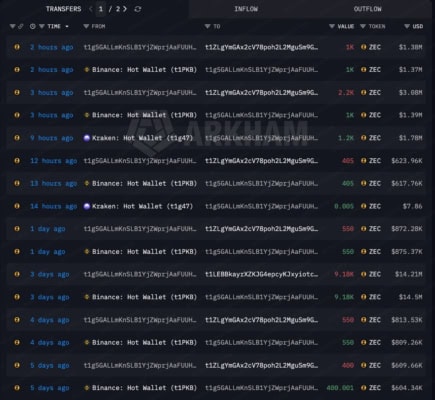Open sender address t1g5GALL in $3.08M row
The height and width of the screenshot is (400, 435).
click(x=140, y=92)
